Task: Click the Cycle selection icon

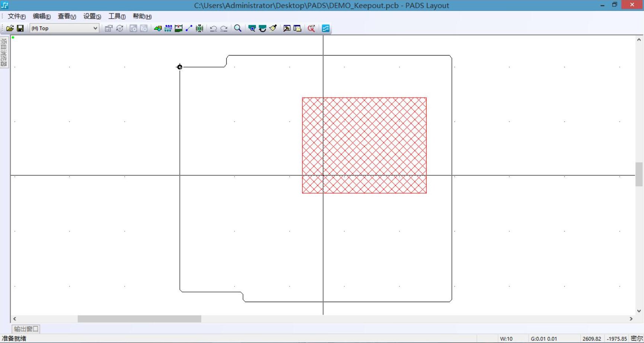Action: pyautogui.click(x=119, y=28)
